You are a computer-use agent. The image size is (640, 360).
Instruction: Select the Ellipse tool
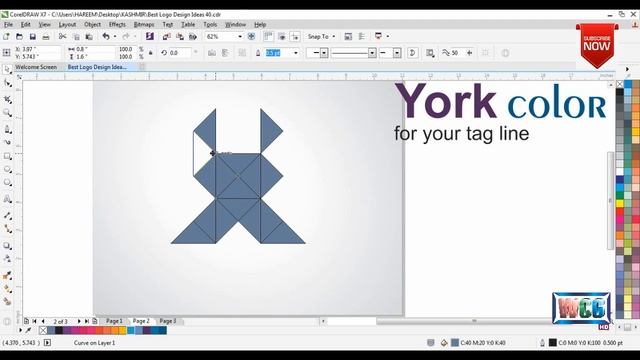tap(7, 169)
